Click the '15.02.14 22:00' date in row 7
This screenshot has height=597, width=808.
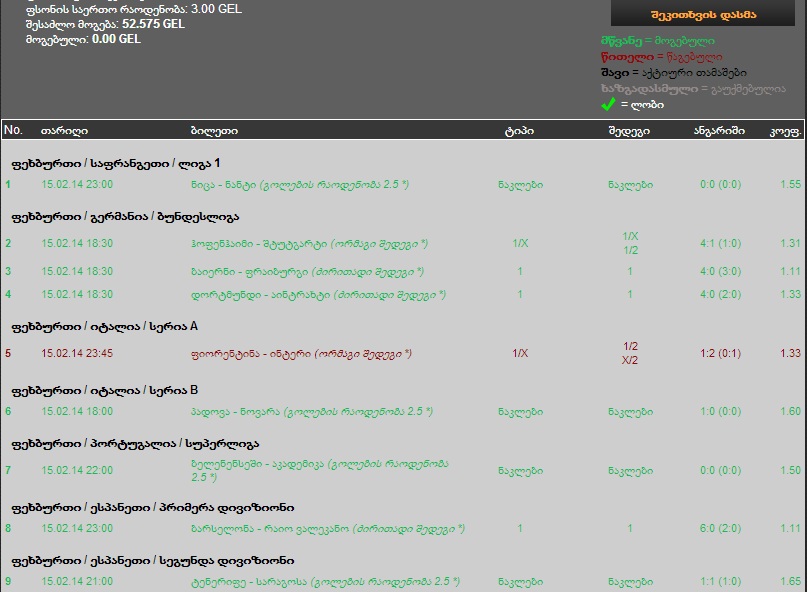pos(77,470)
